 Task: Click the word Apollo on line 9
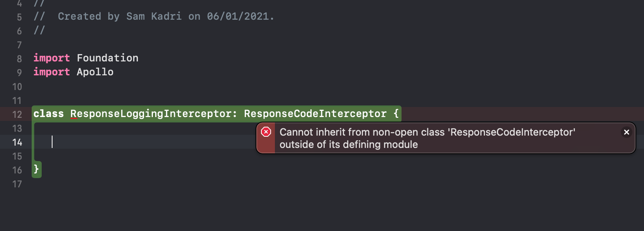click(95, 72)
